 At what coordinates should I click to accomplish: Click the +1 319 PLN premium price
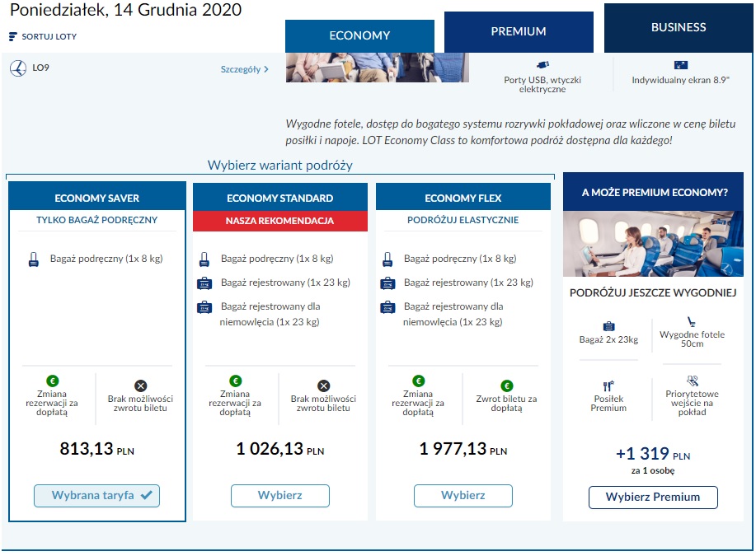653,454
